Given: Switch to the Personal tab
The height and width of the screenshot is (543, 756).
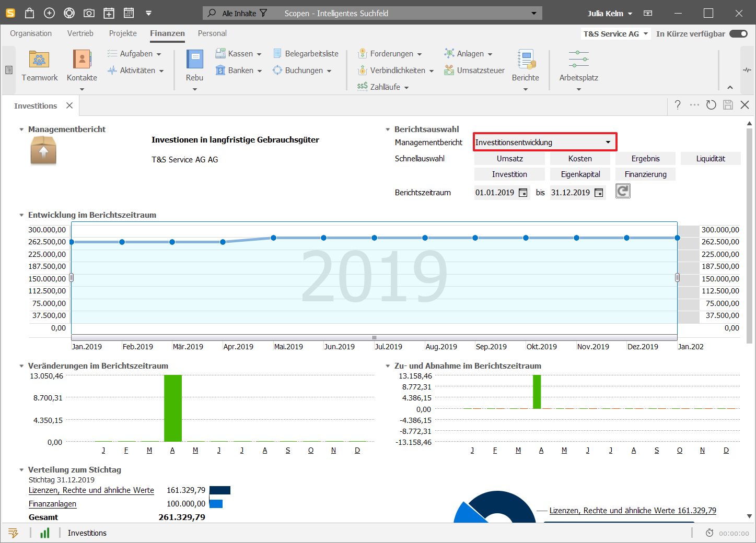Looking at the screenshot, I should click(x=212, y=33).
